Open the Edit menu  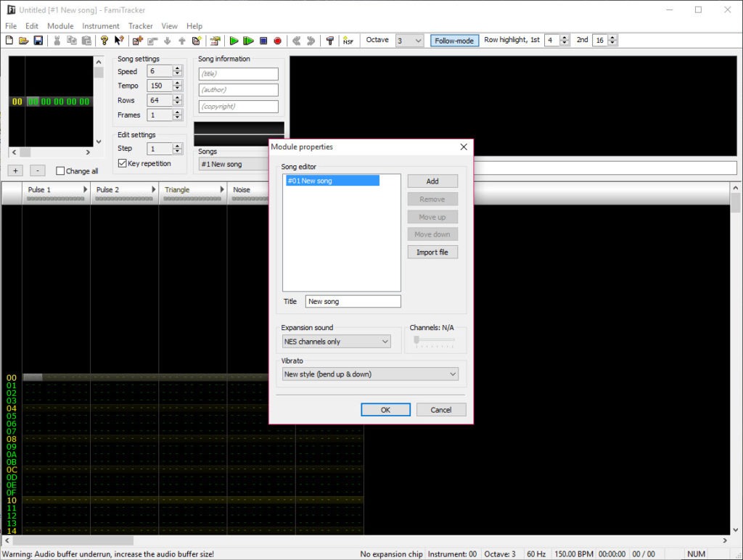coord(32,26)
